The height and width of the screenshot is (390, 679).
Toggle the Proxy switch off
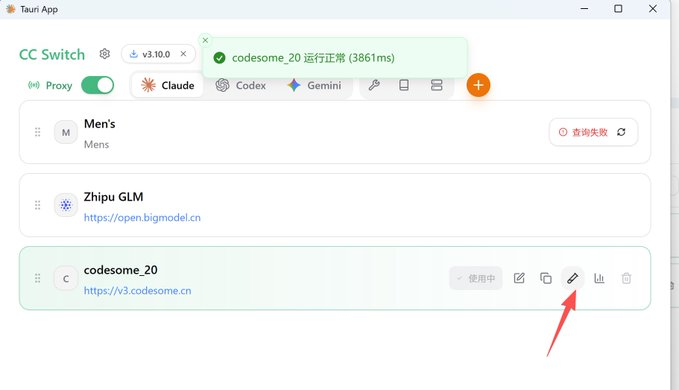97,85
